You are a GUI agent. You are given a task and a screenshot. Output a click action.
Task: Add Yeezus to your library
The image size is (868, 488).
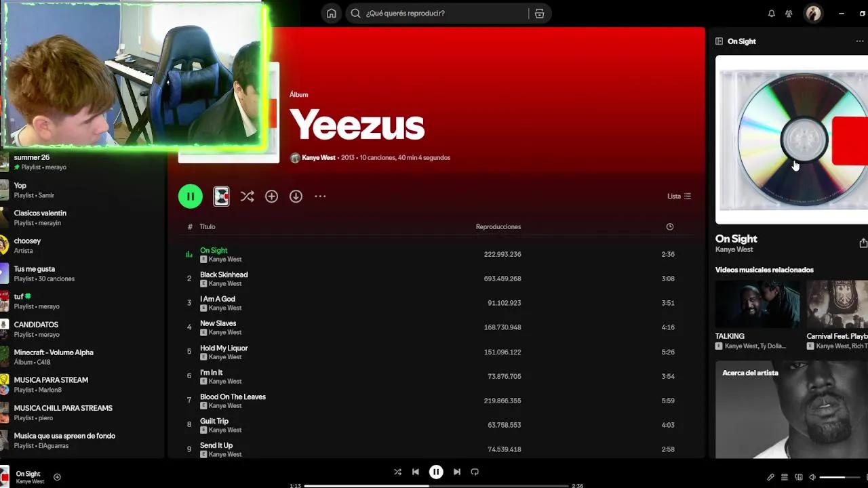click(x=271, y=197)
